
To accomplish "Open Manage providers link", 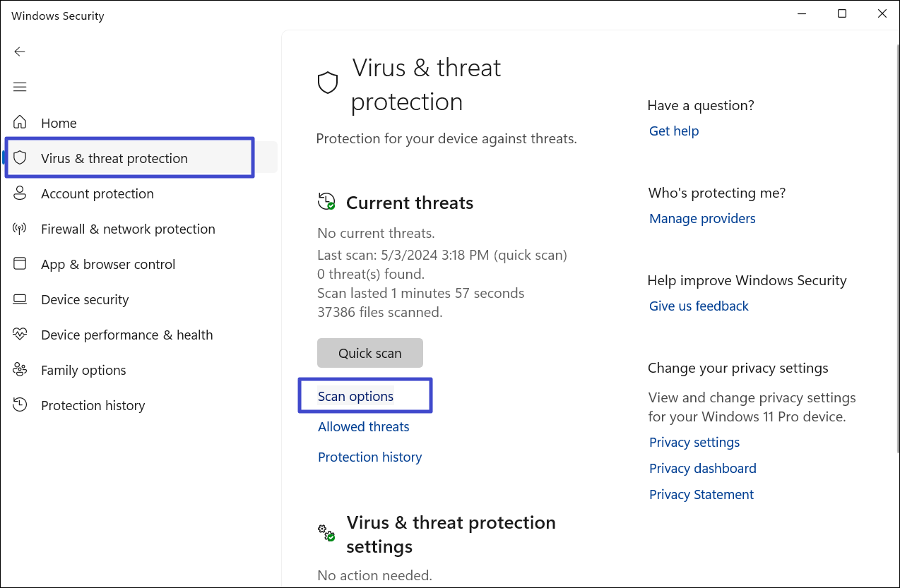I will (702, 218).
